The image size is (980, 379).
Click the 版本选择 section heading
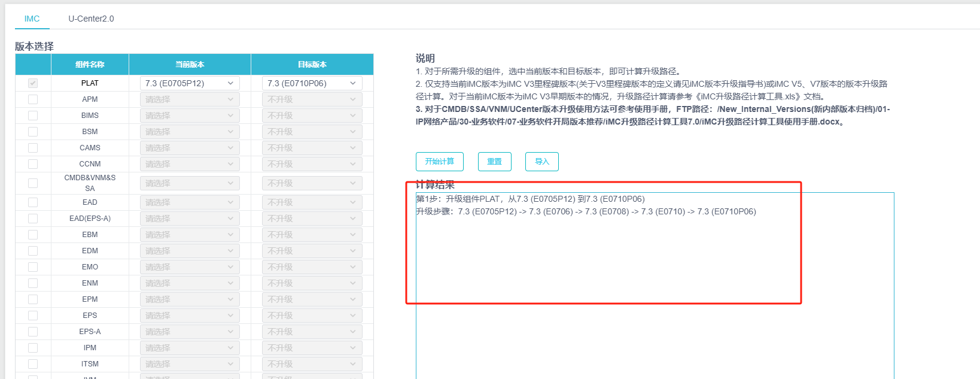[34, 46]
